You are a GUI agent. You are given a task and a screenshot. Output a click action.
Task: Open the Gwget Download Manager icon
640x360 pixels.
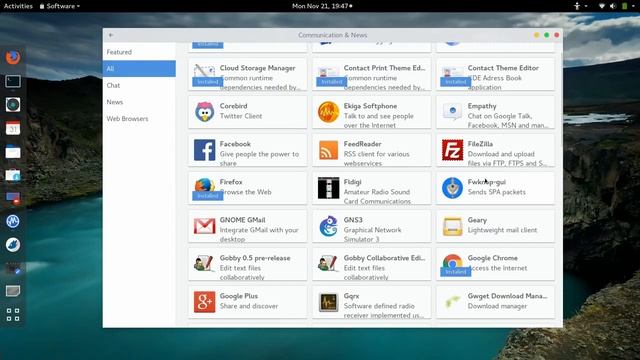click(452, 302)
